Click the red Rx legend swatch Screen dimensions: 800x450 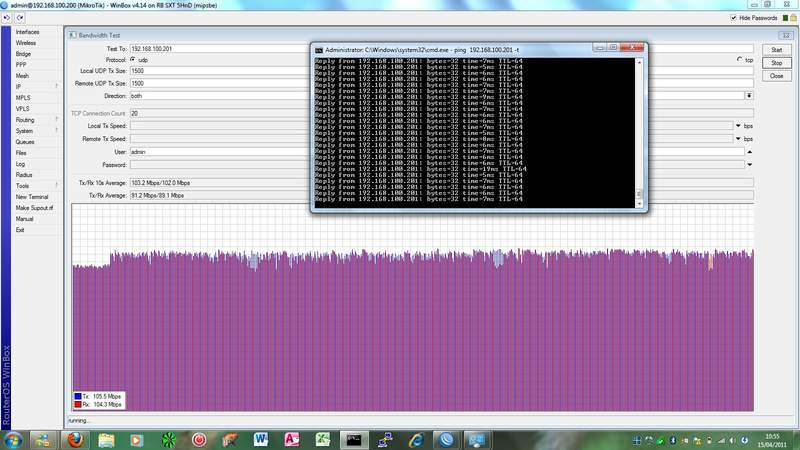[78, 405]
